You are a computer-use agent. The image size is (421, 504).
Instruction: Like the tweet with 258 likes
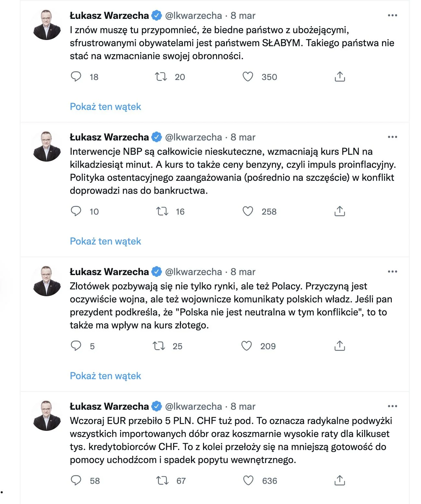(x=248, y=211)
